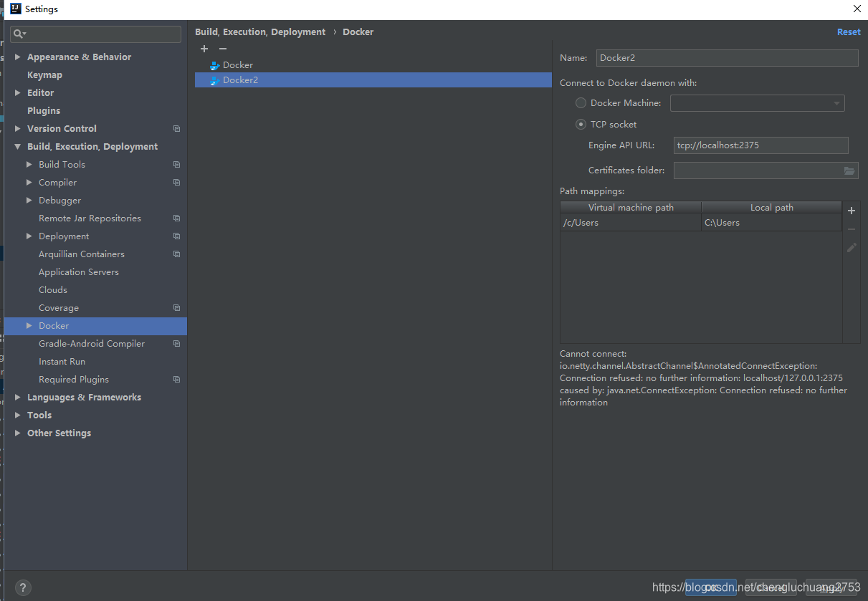Add a path mapping with plus icon
Image resolution: width=868 pixels, height=601 pixels.
852,211
